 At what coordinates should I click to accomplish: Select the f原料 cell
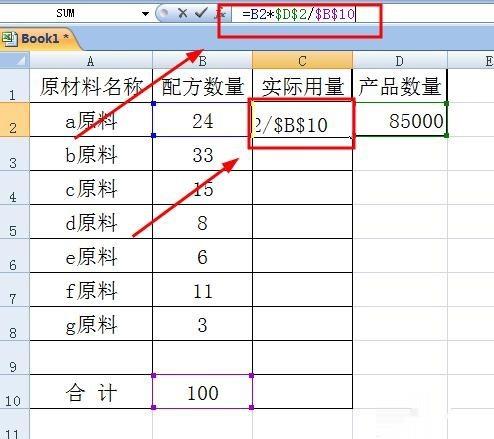pos(91,290)
